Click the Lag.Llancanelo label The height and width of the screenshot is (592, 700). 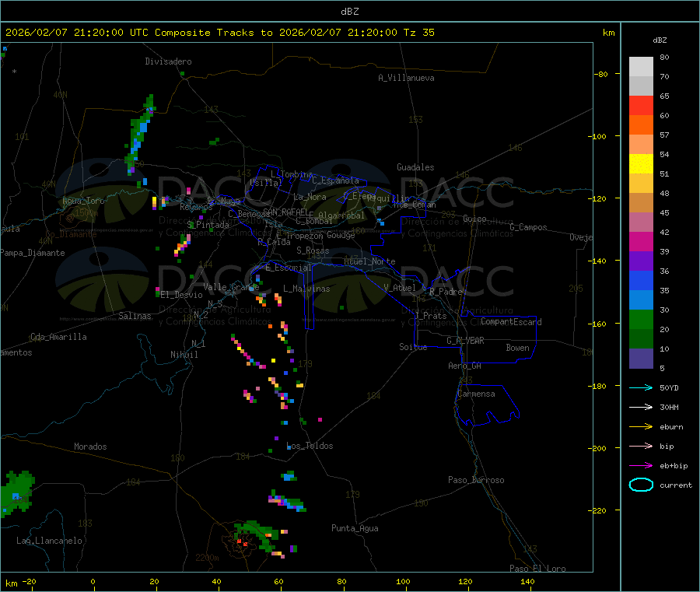click(x=49, y=541)
